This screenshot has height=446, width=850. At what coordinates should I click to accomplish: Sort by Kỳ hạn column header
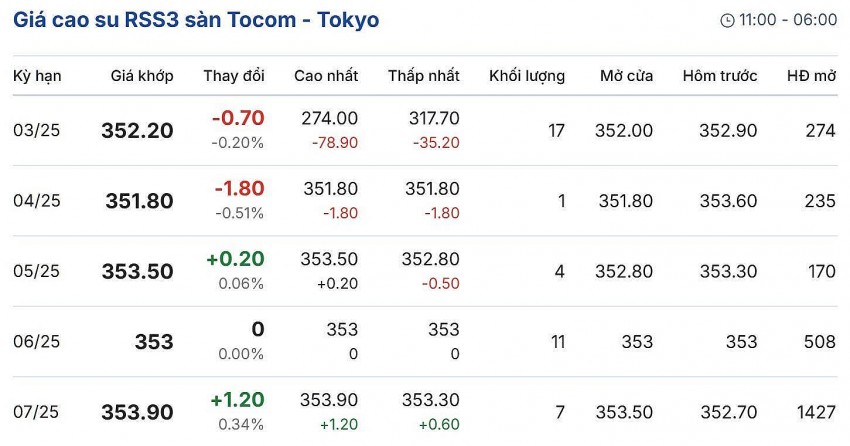pyautogui.click(x=36, y=76)
